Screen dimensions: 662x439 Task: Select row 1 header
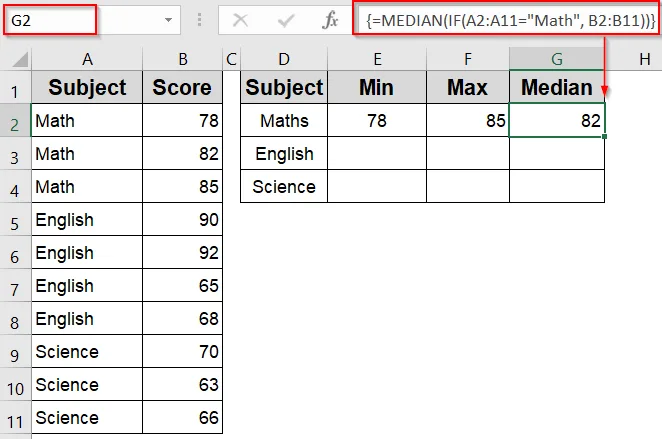[15, 87]
